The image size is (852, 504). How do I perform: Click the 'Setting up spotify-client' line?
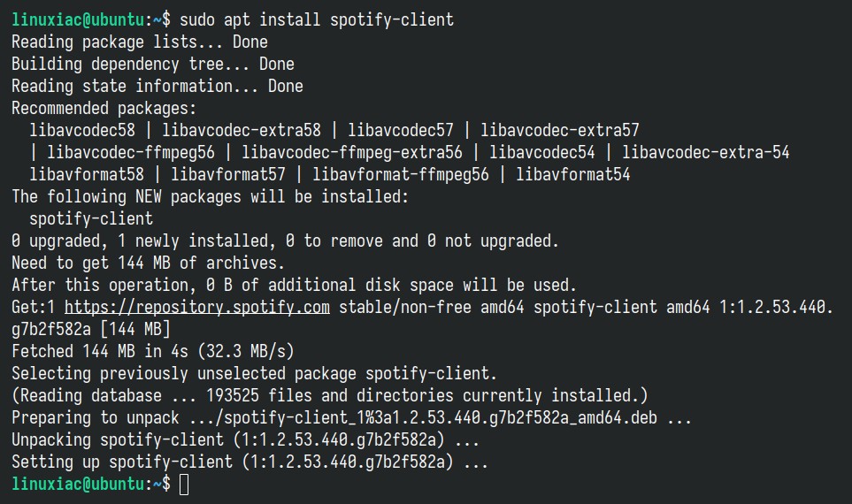[x=250, y=462]
